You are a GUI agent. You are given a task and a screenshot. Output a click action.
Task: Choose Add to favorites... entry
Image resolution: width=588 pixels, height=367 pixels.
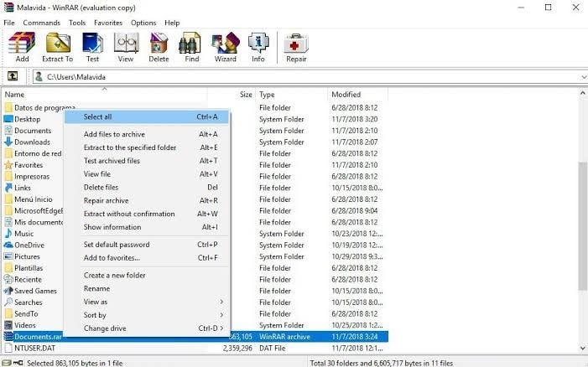click(x=147, y=257)
